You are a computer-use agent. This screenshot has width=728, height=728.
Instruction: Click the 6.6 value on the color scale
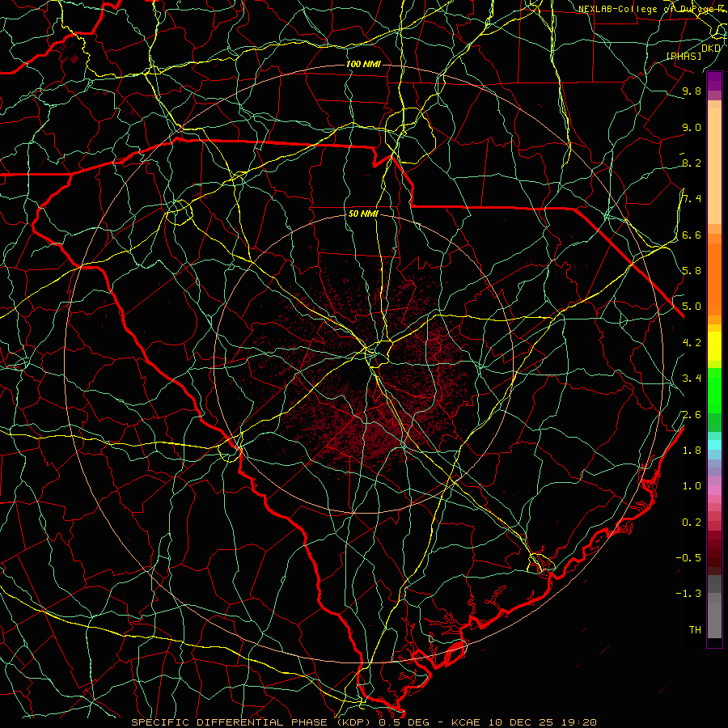pyautogui.click(x=692, y=235)
